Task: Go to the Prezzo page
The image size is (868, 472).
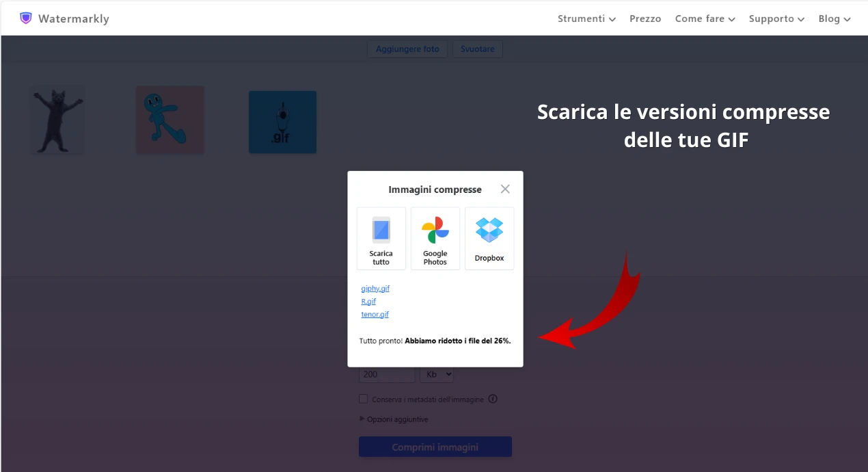Action: tap(645, 18)
